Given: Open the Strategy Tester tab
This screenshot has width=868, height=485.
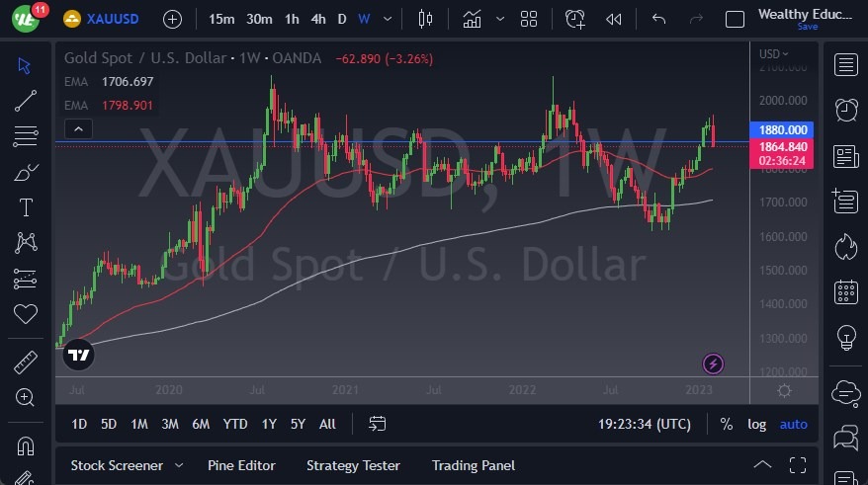Looking at the screenshot, I should (x=353, y=465).
